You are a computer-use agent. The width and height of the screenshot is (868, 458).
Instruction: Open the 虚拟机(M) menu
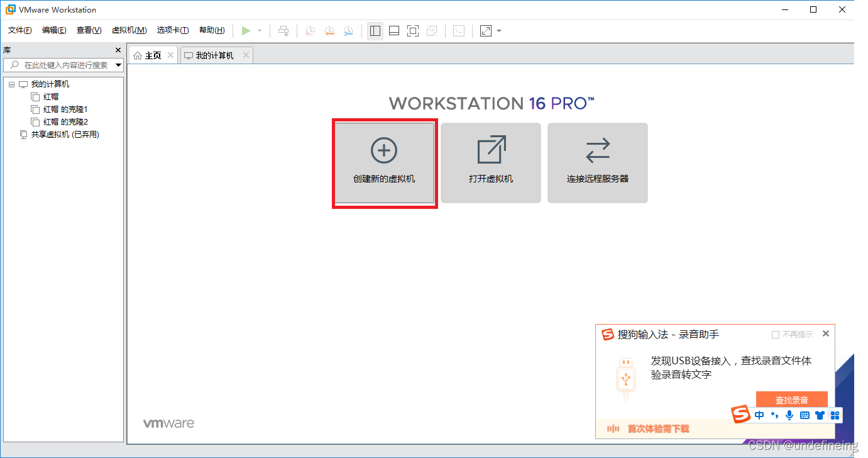coord(129,30)
